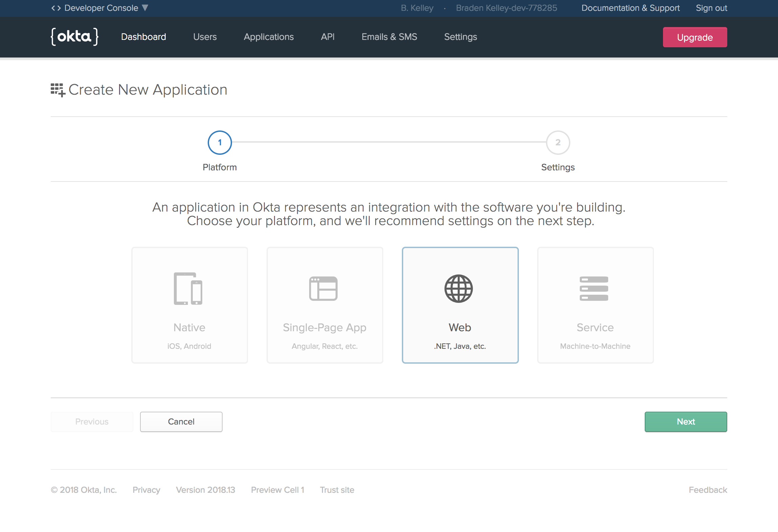Select the Single-Page App browser icon
This screenshot has width=778, height=532.
pyautogui.click(x=323, y=288)
